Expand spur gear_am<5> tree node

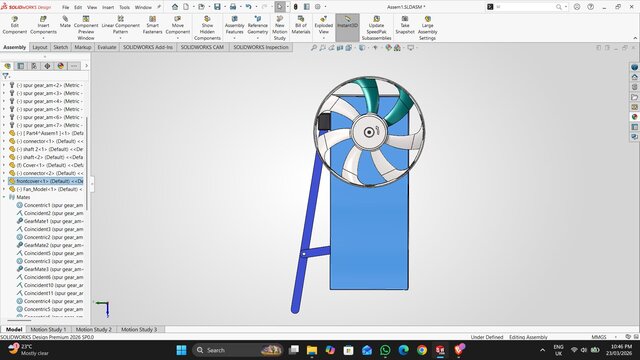point(4,109)
